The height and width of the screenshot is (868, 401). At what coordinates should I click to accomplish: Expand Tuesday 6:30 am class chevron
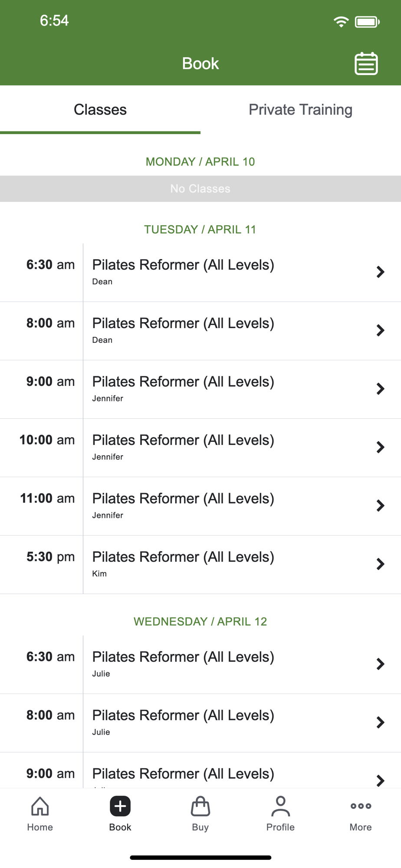(x=380, y=272)
